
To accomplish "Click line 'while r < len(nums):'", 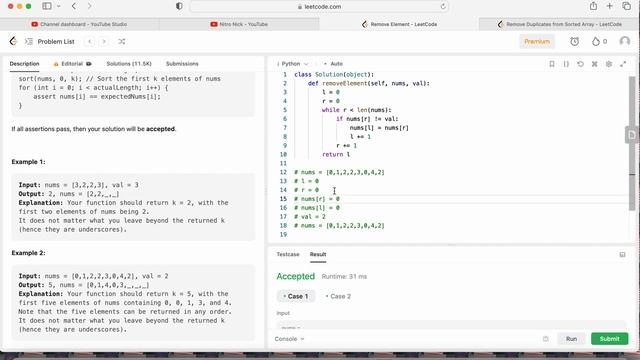I will pyautogui.click(x=356, y=110).
